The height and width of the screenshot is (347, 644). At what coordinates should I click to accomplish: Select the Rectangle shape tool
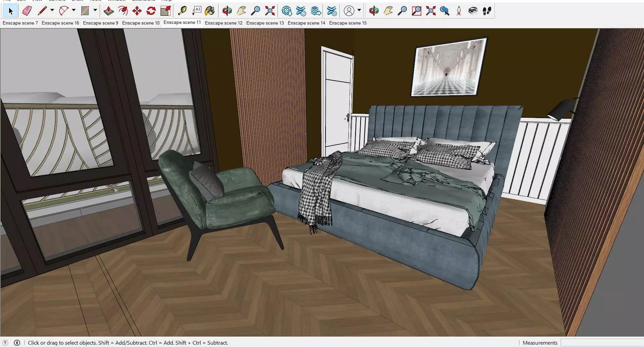pos(85,11)
